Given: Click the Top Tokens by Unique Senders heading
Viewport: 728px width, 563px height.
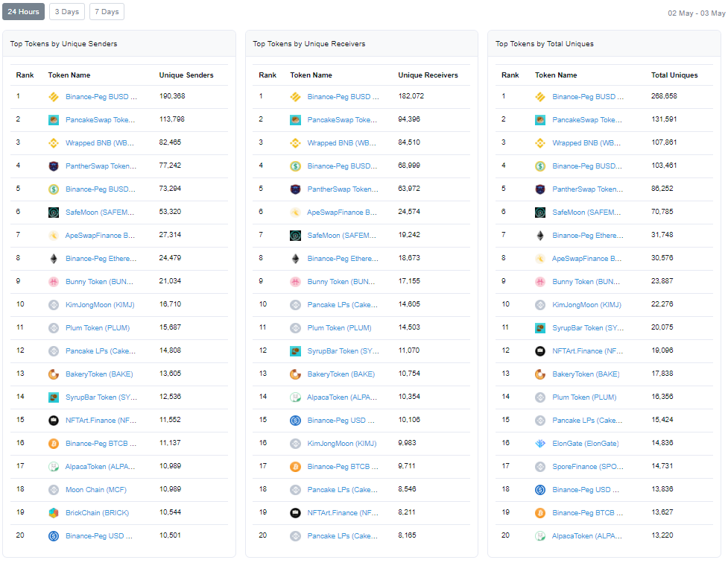Looking at the screenshot, I should tap(63, 44).
